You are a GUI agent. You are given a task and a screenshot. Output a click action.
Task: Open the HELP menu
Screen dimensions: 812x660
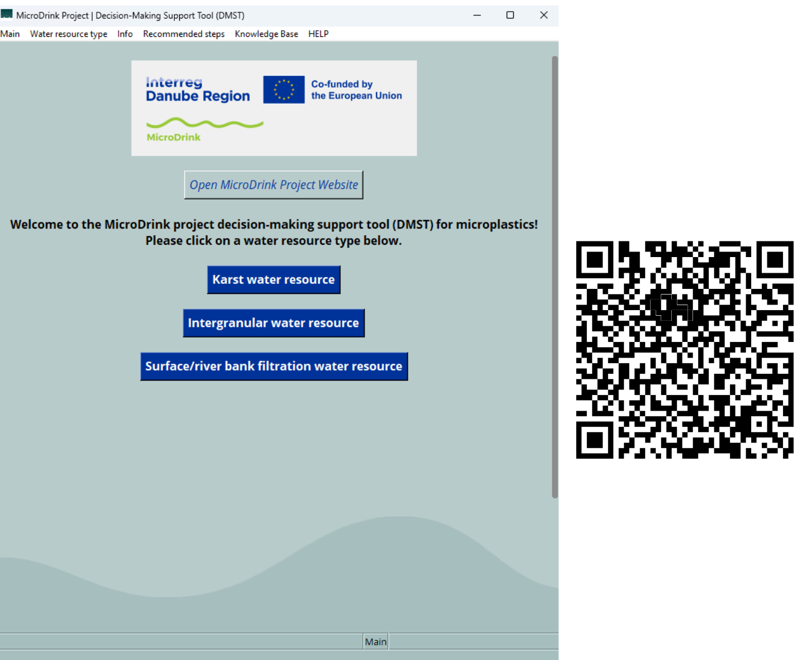tap(318, 34)
